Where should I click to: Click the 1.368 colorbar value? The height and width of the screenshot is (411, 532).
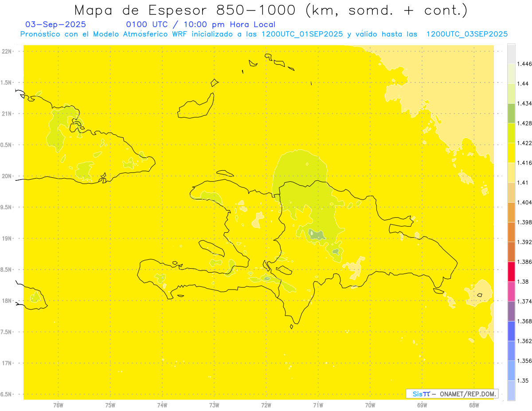tap(524, 321)
